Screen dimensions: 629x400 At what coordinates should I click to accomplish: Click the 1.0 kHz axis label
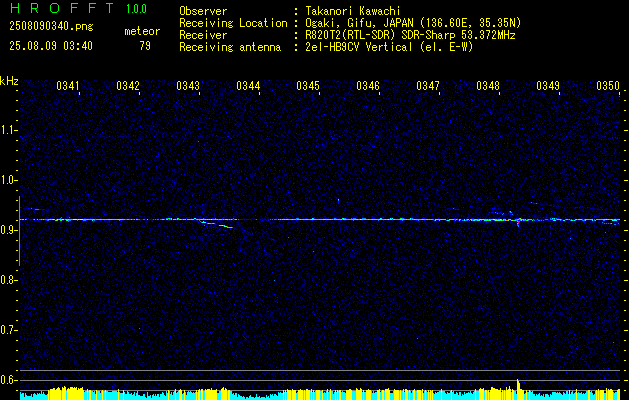[x=7, y=180]
